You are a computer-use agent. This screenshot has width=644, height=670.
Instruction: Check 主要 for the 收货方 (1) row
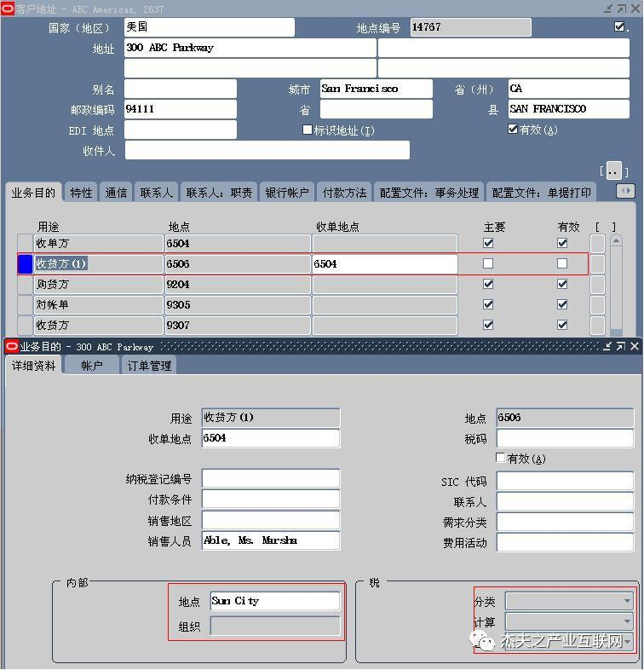[488, 263]
